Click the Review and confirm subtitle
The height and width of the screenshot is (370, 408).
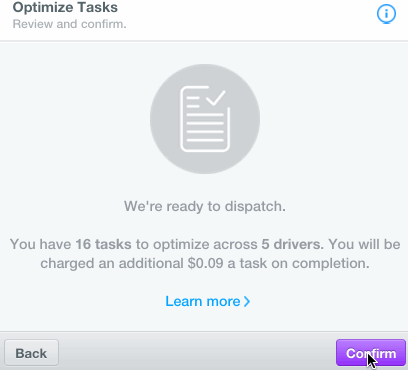tap(70, 24)
